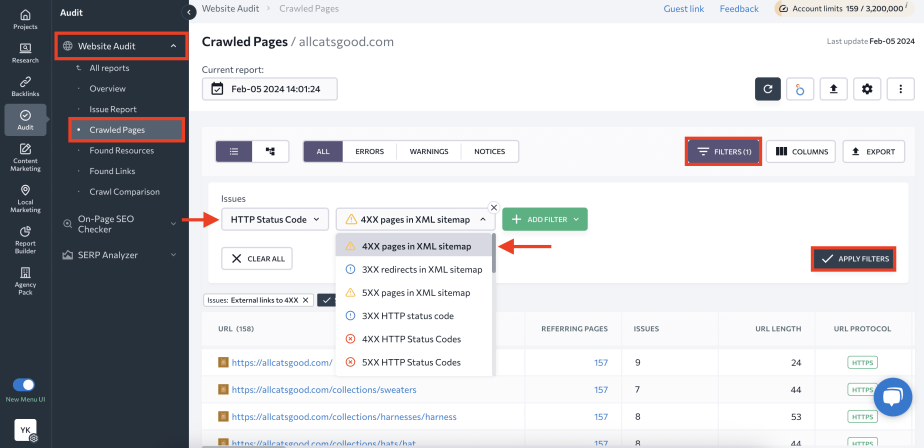Open the three-dot more options menu
Image resolution: width=924 pixels, height=448 pixels.
tap(900, 89)
